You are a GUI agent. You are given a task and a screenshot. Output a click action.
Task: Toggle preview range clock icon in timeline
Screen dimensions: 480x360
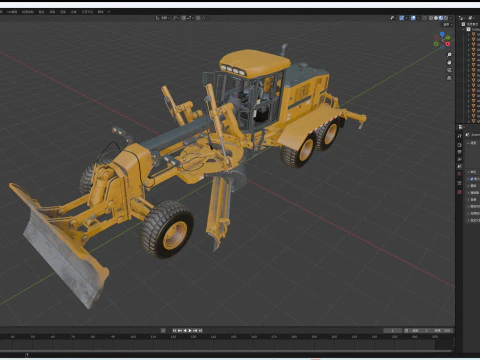pos(406,331)
